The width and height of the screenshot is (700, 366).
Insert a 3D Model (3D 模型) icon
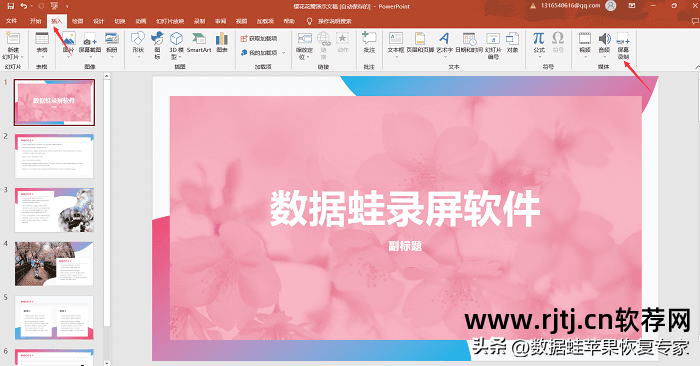pyautogui.click(x=176, y=39)
